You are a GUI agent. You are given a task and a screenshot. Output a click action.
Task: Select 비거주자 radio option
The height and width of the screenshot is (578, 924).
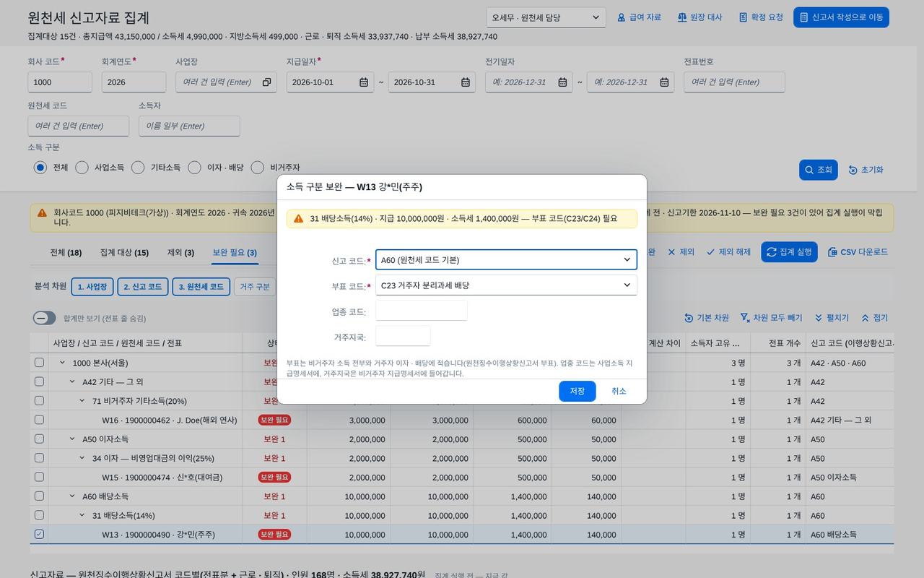(257, 168)
